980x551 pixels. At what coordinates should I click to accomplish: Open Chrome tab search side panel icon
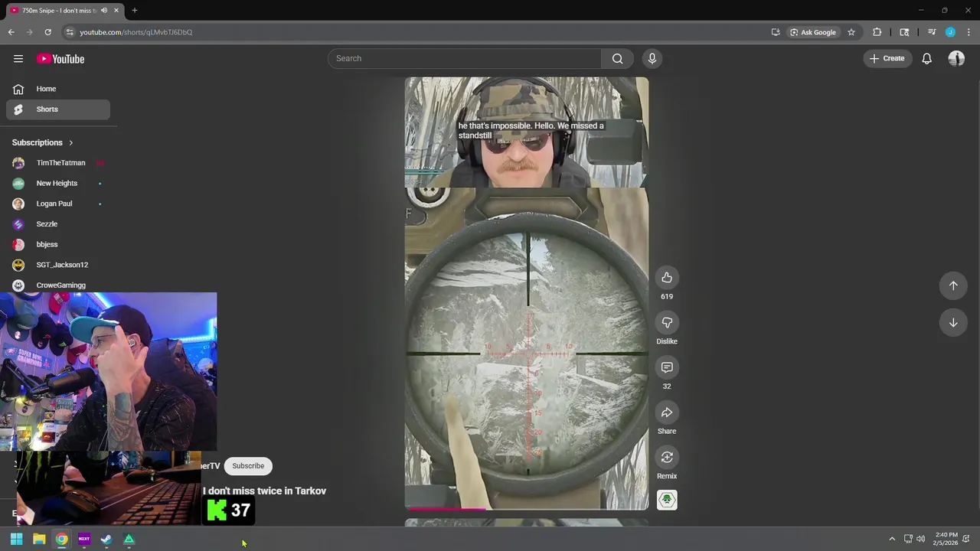click(904, 32)
